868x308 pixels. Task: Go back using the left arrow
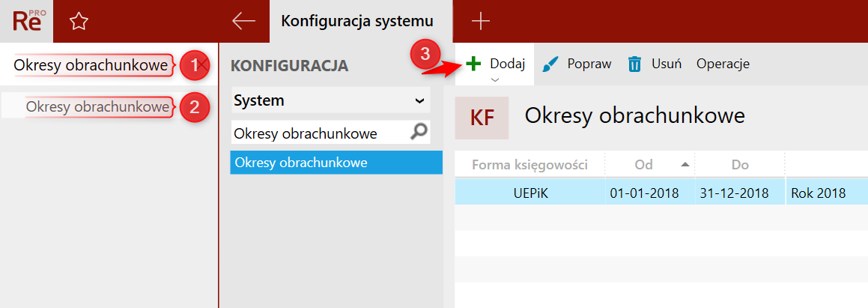243,21
